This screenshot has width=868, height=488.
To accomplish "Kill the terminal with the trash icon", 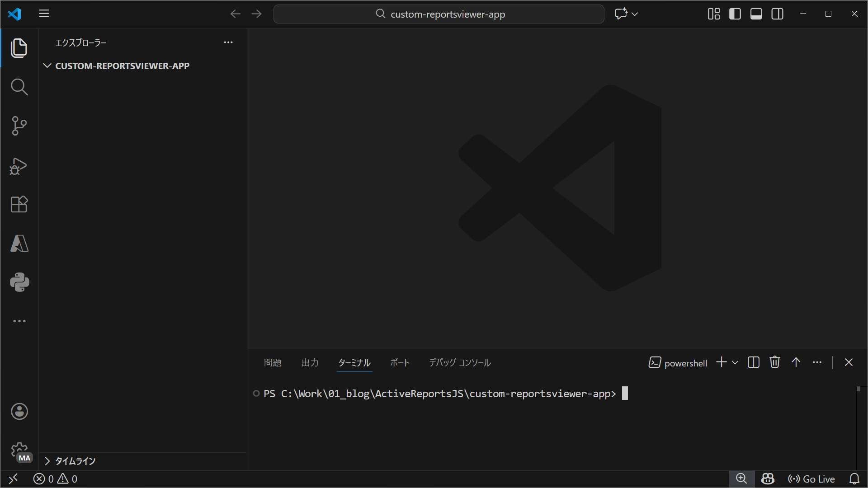I will (x=775, y=362).
